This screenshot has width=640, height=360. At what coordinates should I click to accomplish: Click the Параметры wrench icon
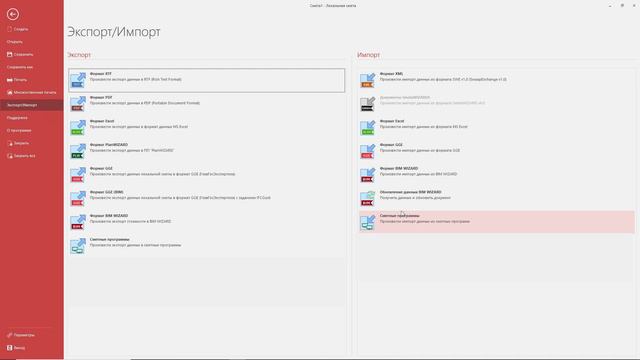point(9,335)
